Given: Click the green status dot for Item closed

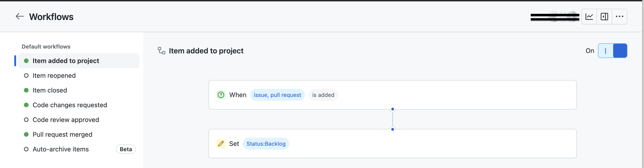Looking at the screenshot, I should (26, 90).
